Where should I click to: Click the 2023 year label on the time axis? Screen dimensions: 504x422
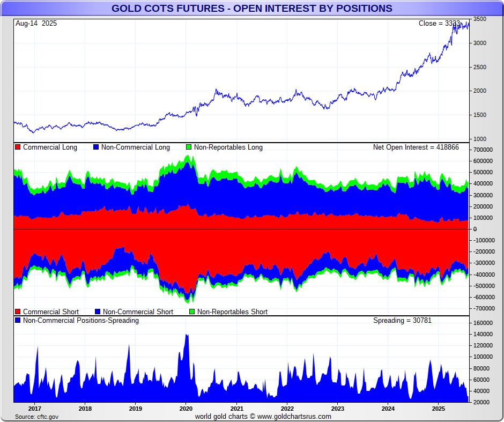click(337, 409)
